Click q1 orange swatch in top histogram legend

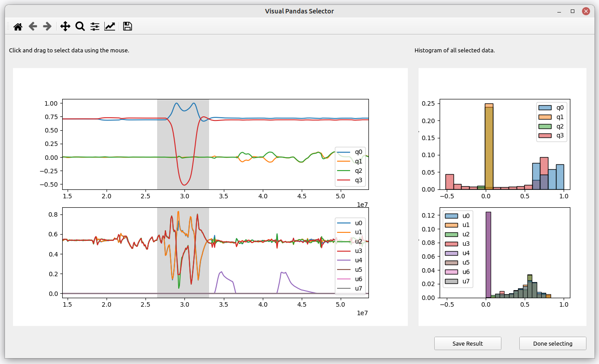[546, 117]
